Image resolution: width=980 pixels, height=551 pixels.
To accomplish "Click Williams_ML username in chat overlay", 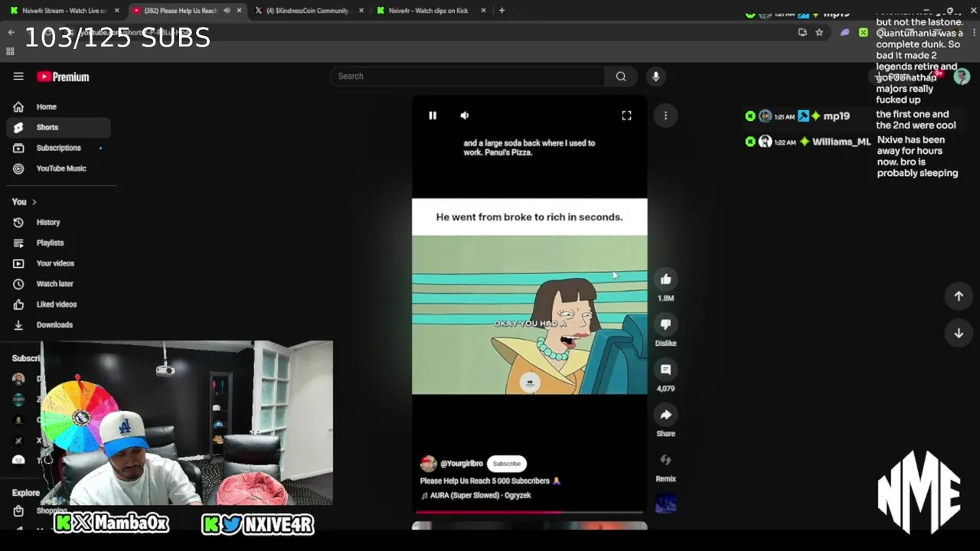I will pyautogui.click(x=841, y=142).
